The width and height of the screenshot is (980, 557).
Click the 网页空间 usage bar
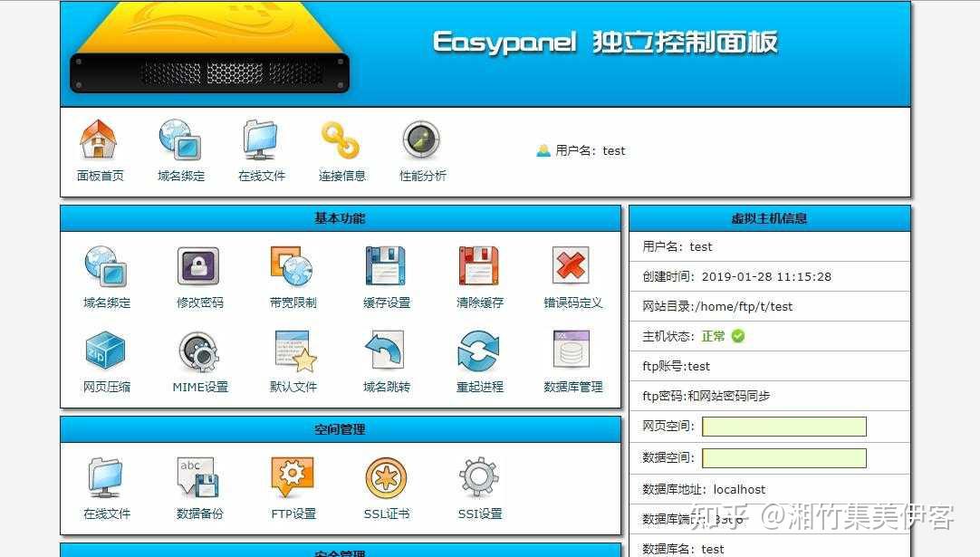point(783,426)
